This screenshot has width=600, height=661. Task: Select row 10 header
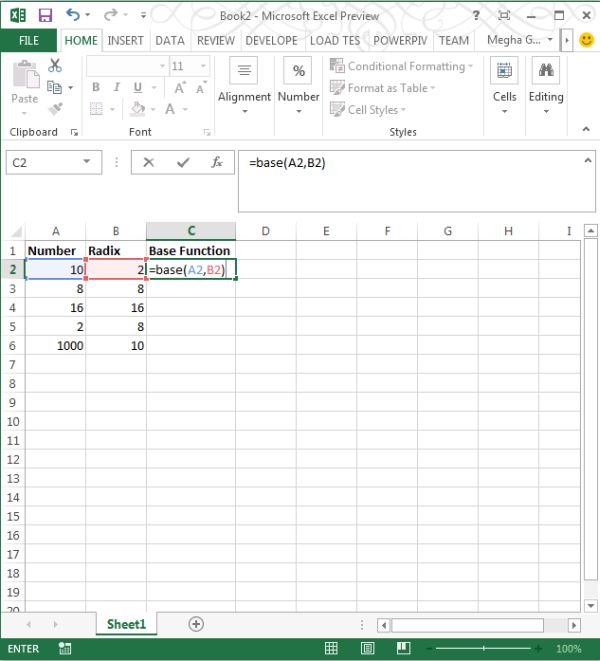click(x=13, y=422)
